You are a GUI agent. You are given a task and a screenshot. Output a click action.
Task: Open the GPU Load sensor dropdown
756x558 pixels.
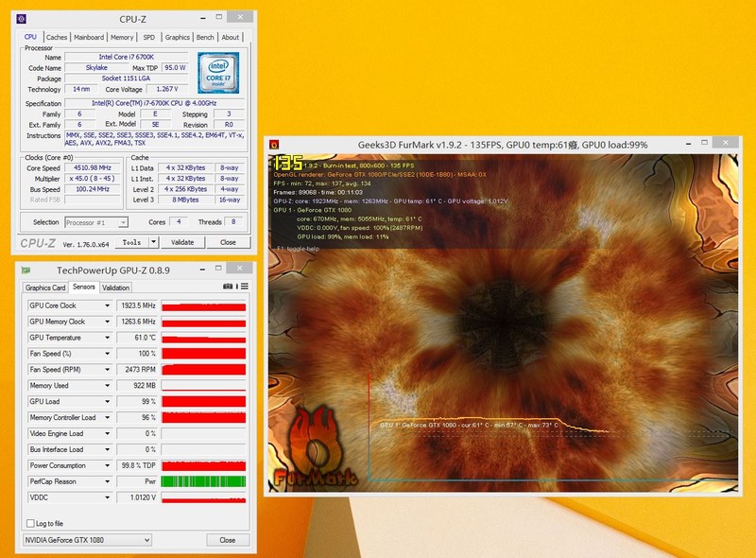(x=107, y=401)
